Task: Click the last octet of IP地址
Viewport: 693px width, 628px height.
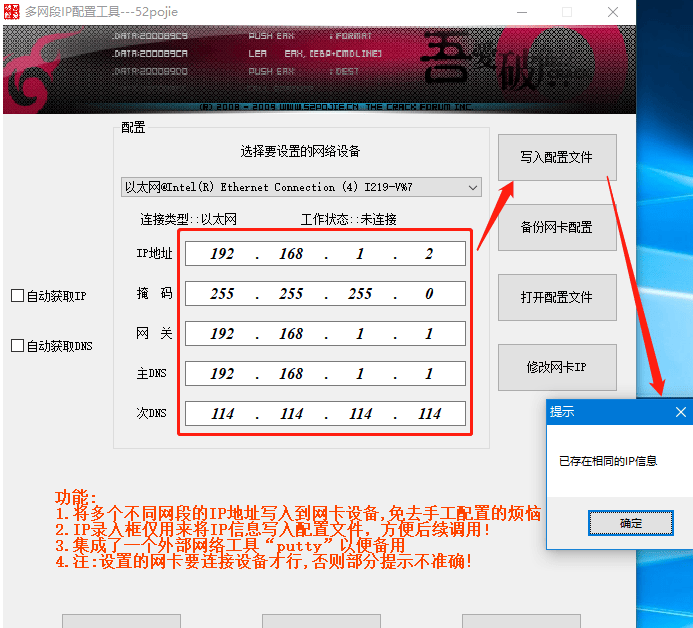Action: pos(429,254)
